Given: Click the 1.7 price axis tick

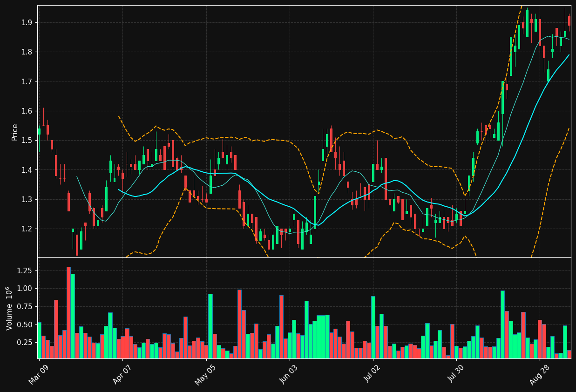Looking at the screenshot, I should [27, 81].
